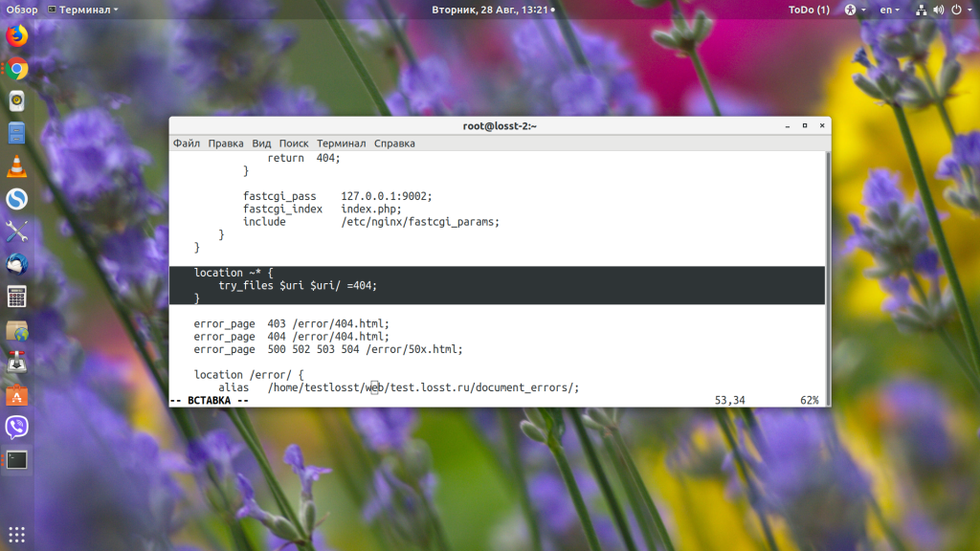Open the Справка menu
980x551 pixels.
click(x=394, y=143)
